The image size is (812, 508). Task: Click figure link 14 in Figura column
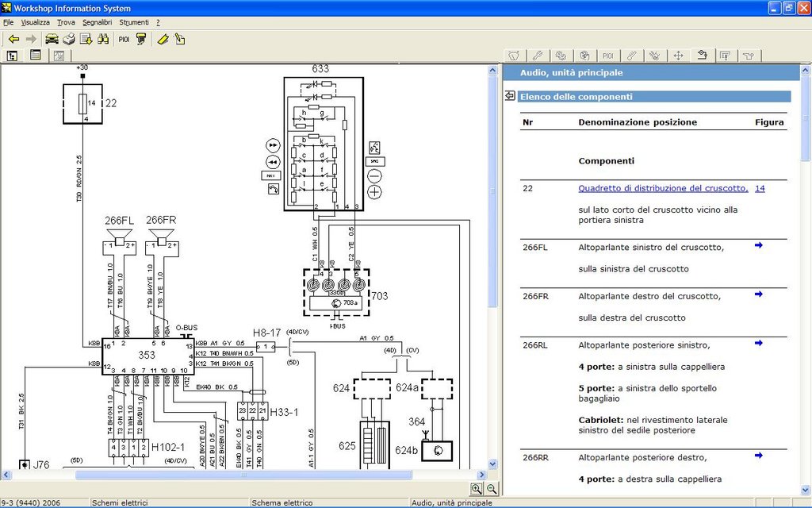tap(760, 189)
